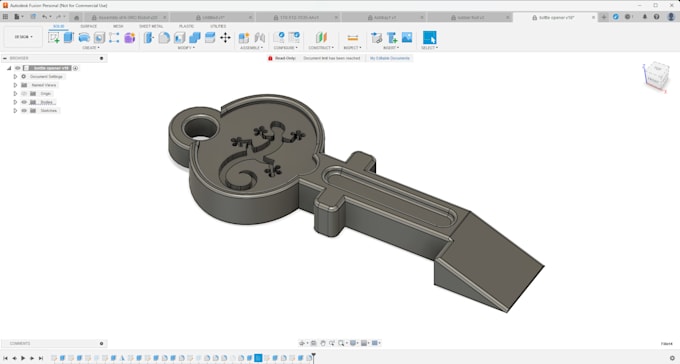Viewport: 680px width, 364px height.
Task: Switch to the Sheet Metal tab
Action: (x=151, y=26)
